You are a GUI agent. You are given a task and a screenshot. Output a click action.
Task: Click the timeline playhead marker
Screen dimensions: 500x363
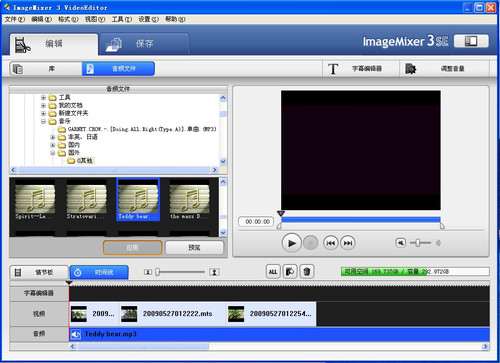[69, 283]
